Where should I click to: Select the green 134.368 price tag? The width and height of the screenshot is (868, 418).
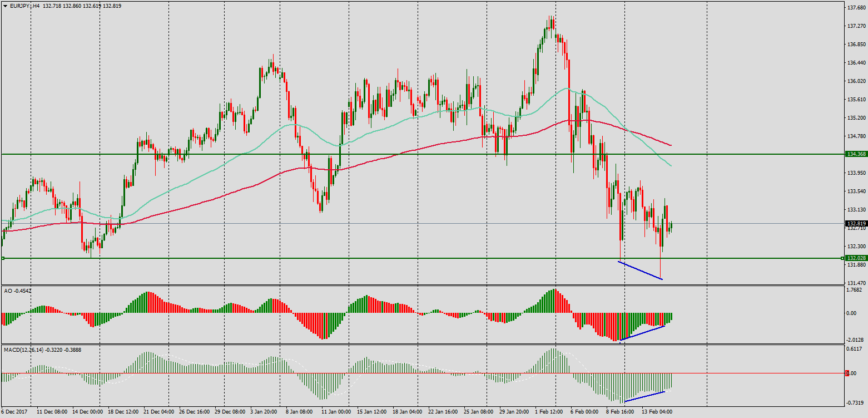click(x=855, y=154)
